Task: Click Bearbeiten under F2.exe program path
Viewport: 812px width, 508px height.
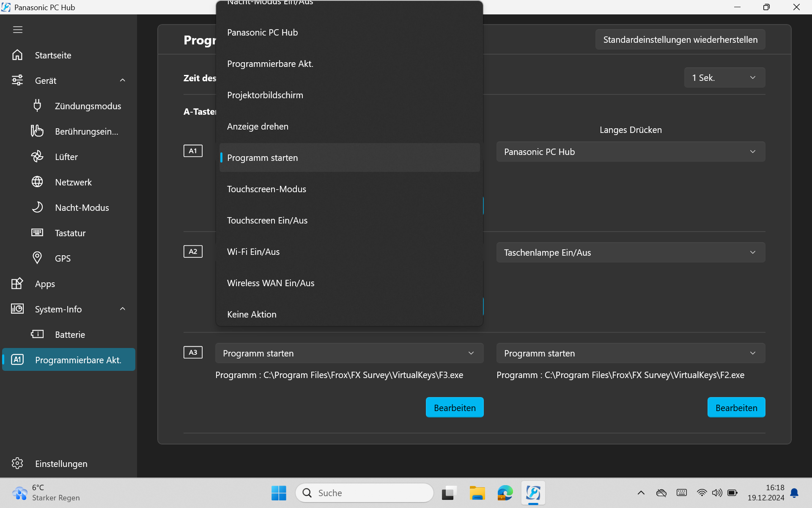Action: [736, 408]
